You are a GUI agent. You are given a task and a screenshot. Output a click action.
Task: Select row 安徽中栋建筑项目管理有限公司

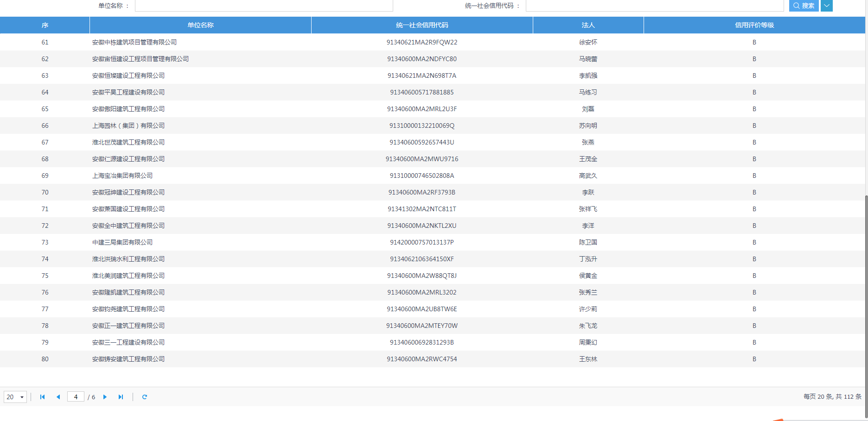[x=134, y=42]
